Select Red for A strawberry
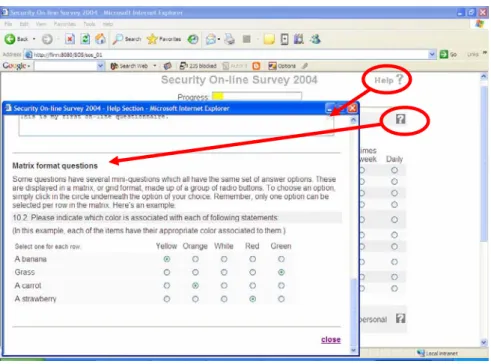Screen dimensions: 491x364 click(x=253, y=299)
